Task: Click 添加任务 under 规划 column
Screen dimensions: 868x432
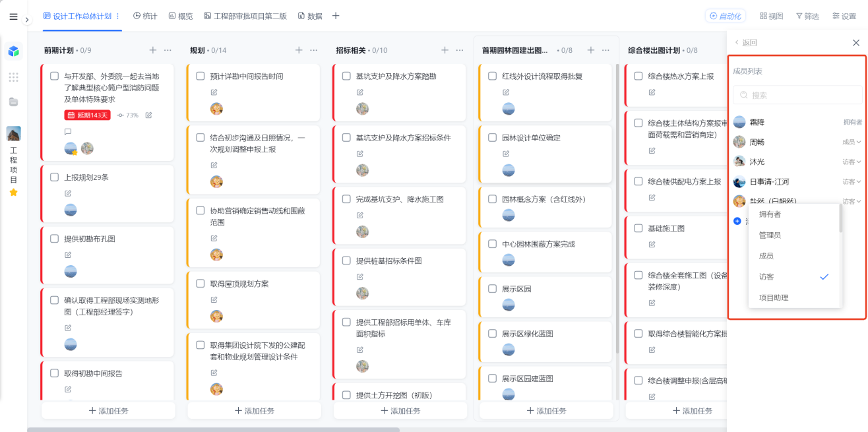Action: (x=254, y=411)
